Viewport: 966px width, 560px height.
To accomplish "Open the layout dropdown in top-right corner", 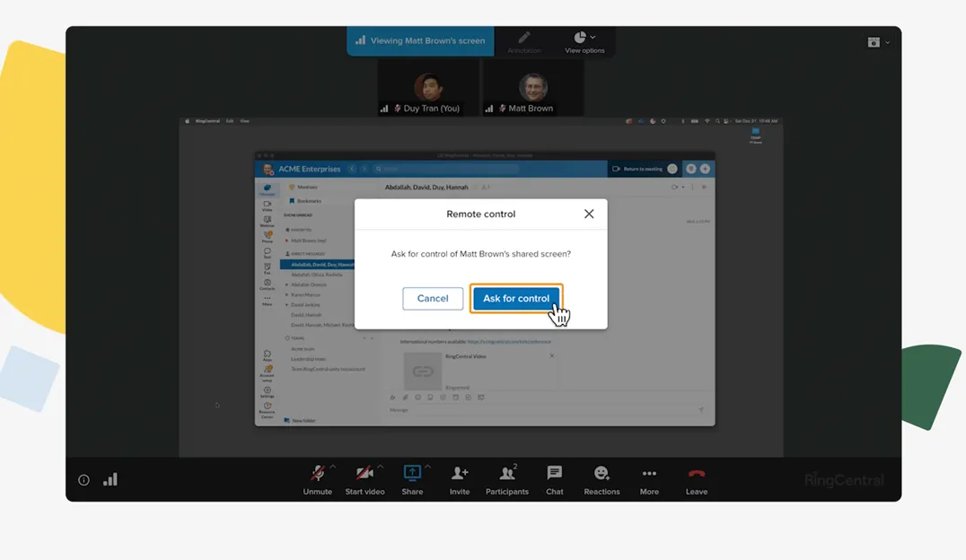I will pyautogui.click(x=879, y=42).
